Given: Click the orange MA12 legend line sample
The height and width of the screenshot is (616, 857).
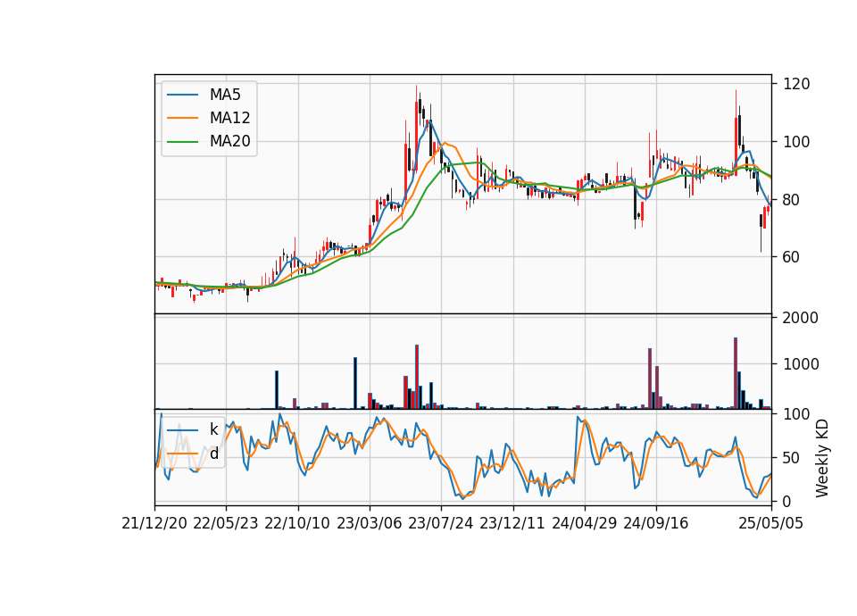Looking at the screenshot, I should (x=182, y=118).
